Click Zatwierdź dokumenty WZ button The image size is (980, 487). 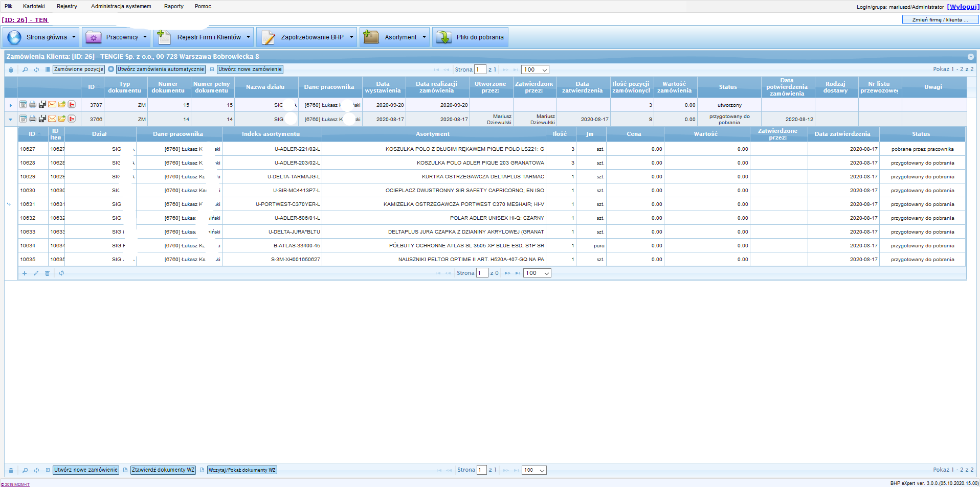tap(163, 470)
